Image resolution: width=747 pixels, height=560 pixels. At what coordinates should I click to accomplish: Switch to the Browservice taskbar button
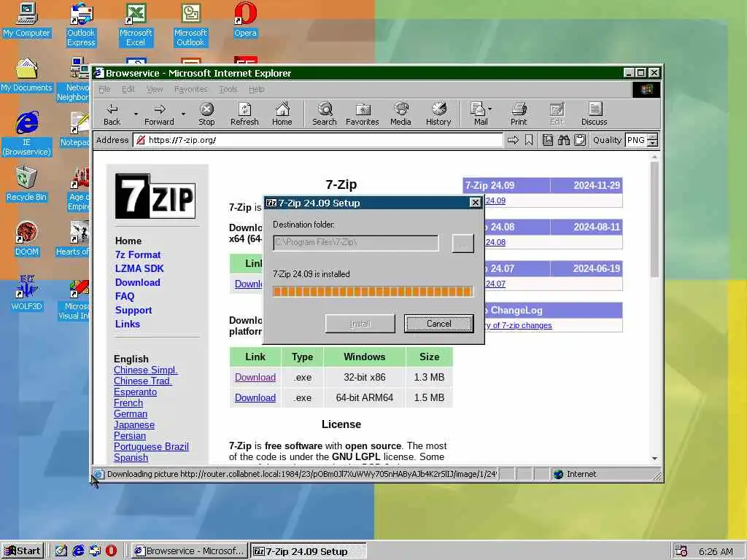pyautogui.click(x=190, y=551)
